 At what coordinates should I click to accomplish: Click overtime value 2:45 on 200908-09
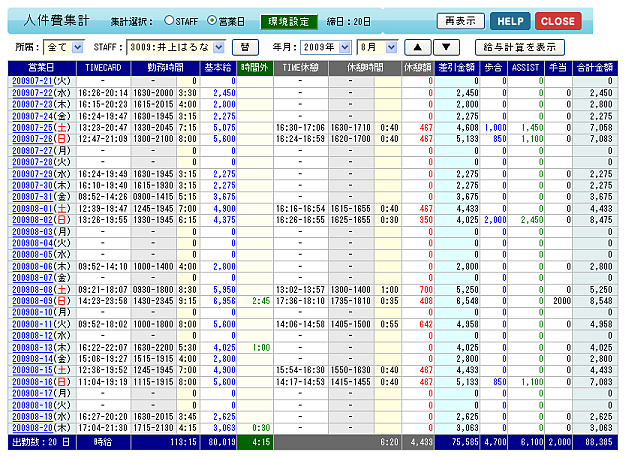pyautogui.click(x=261, y=301)
